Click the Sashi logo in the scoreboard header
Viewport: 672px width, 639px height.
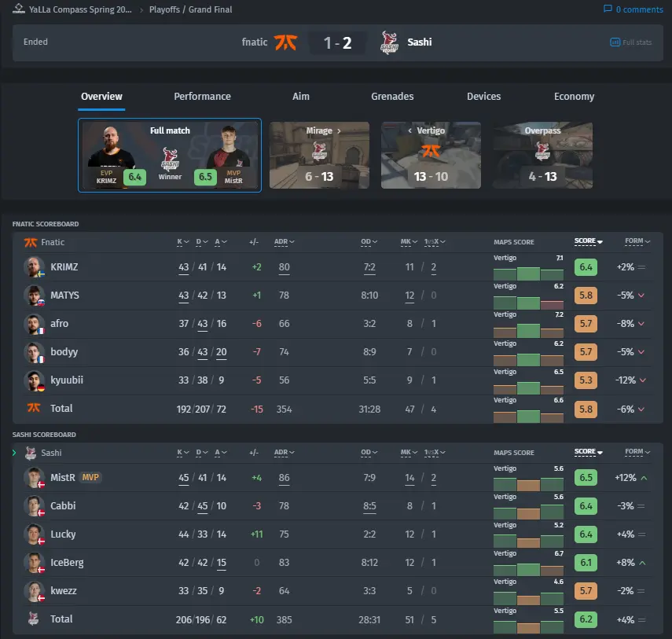31,453
